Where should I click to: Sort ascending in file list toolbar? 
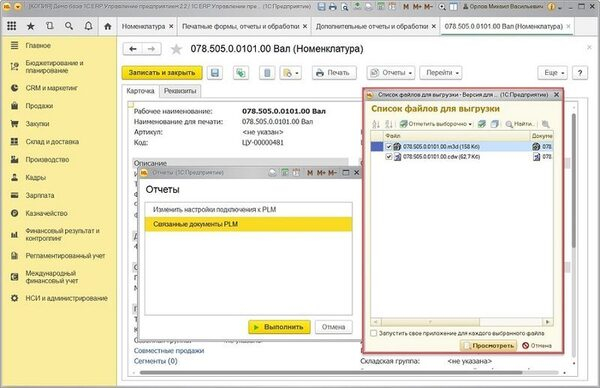click(x=376, y=124)
